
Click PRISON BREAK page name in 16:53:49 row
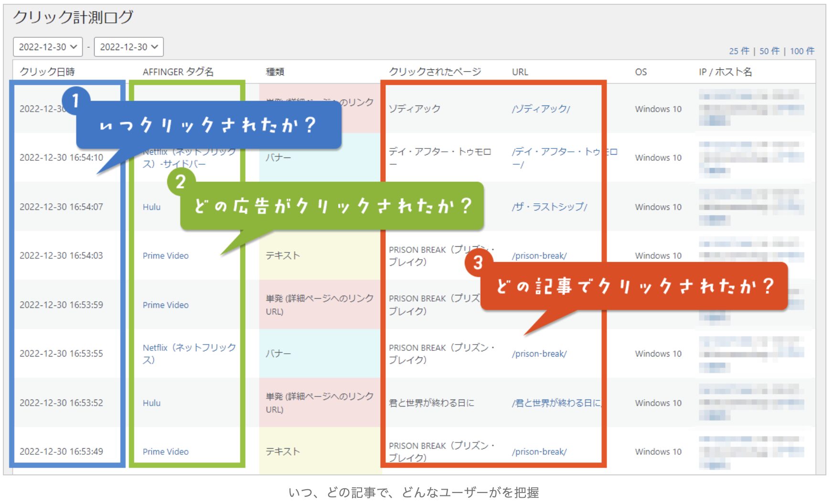(x=442, y=451)
